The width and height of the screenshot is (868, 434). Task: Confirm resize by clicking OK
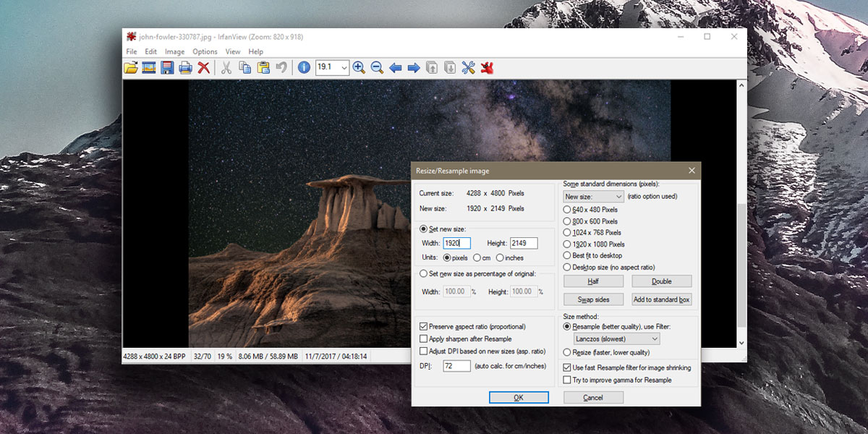click(x=519, y=396)
